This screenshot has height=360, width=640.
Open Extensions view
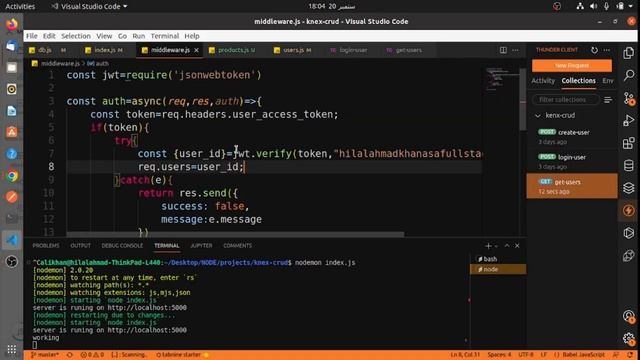pos(629,143)
